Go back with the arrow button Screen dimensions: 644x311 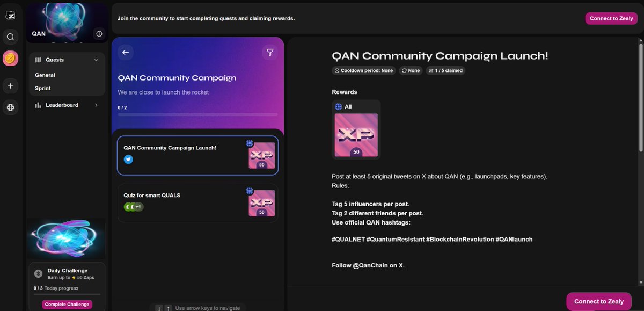(x=126, y=52)
